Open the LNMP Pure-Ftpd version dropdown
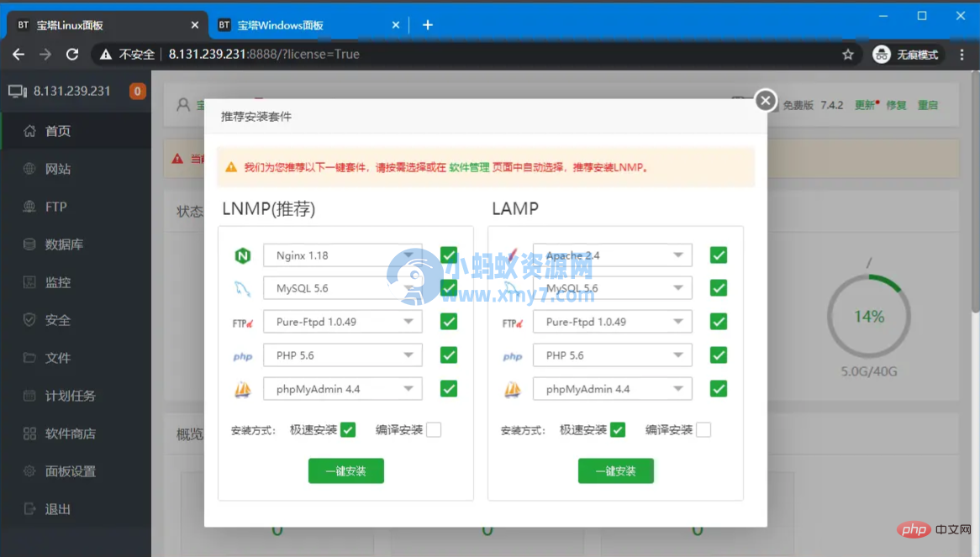 tap(343, 322)
